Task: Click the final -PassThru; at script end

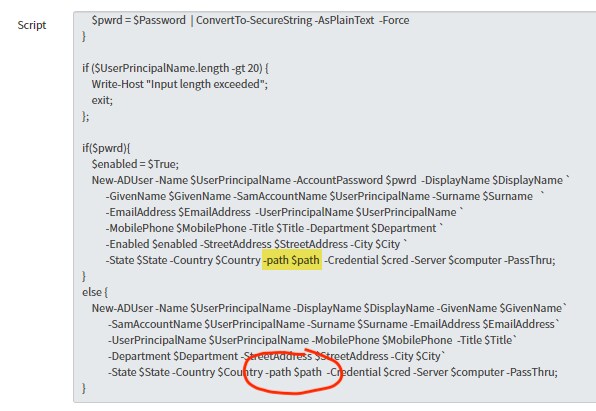Action: pos(532,372)
